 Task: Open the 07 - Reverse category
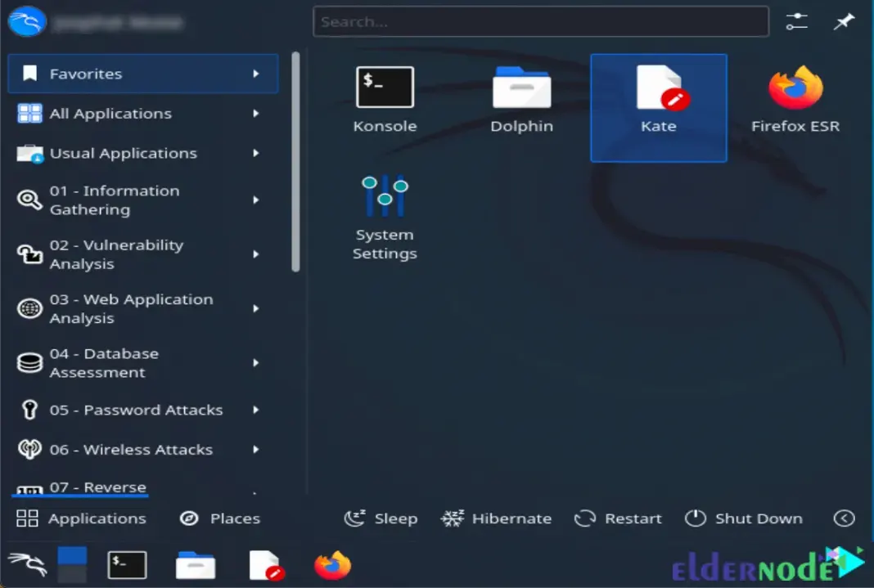[x=143, y=487]
